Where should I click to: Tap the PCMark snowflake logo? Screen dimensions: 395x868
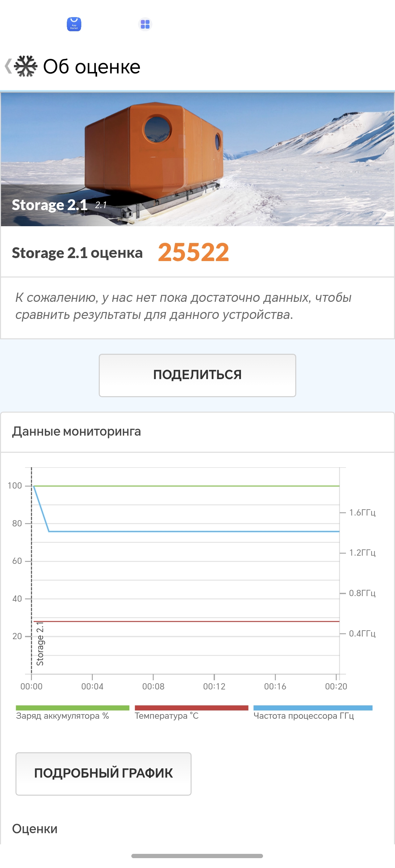tap(26, 66)
